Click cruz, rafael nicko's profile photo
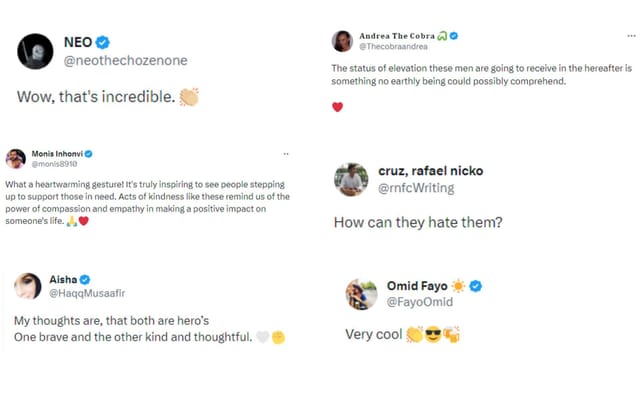The width and height of the screenshot is (640, 400). tap(351, 179)
